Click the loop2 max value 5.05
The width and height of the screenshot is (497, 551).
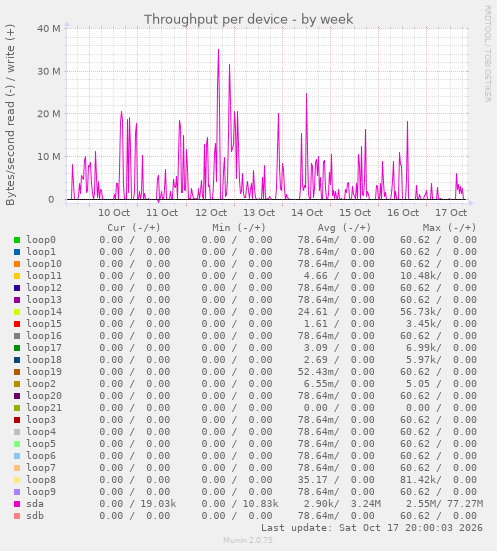(x=418, y=384)
